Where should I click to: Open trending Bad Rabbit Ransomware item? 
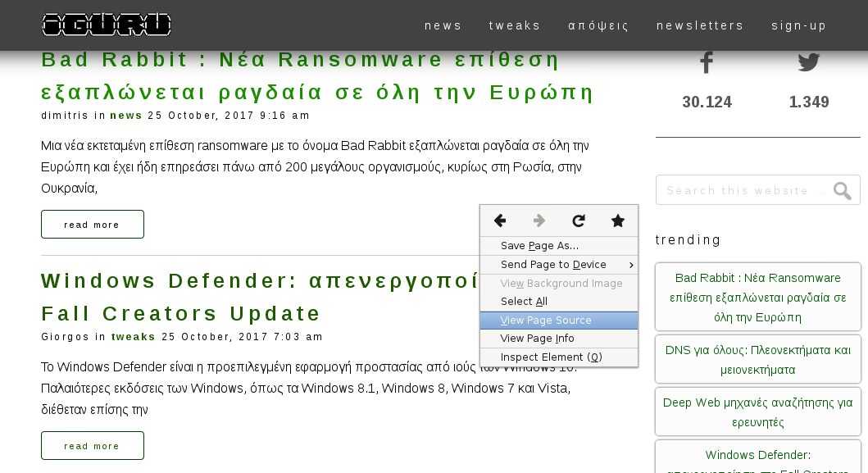click(758, 298)
